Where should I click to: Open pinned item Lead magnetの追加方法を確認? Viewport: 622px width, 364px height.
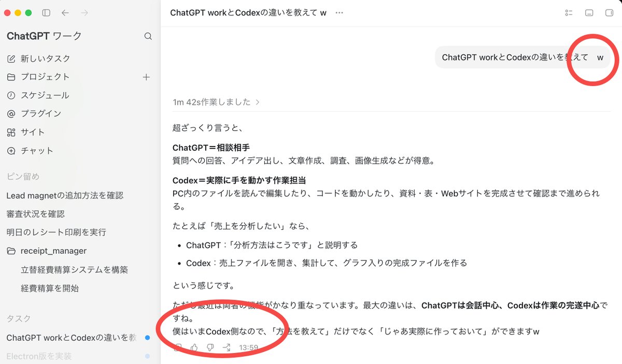(65, 196)
